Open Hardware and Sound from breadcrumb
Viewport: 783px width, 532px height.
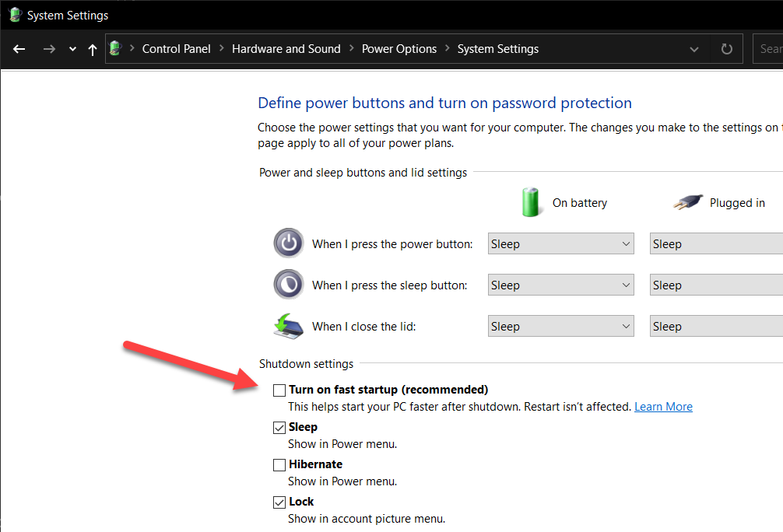[286, 48]
